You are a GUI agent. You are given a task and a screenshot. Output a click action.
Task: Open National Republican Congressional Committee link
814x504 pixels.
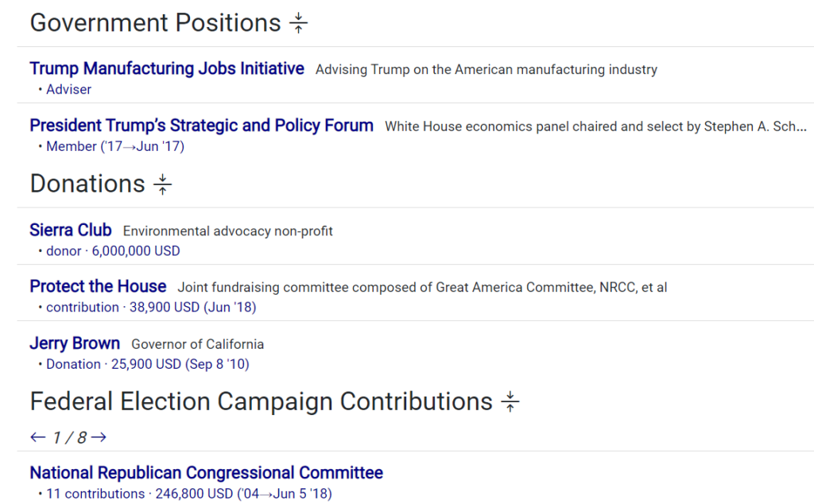point(206,473)
